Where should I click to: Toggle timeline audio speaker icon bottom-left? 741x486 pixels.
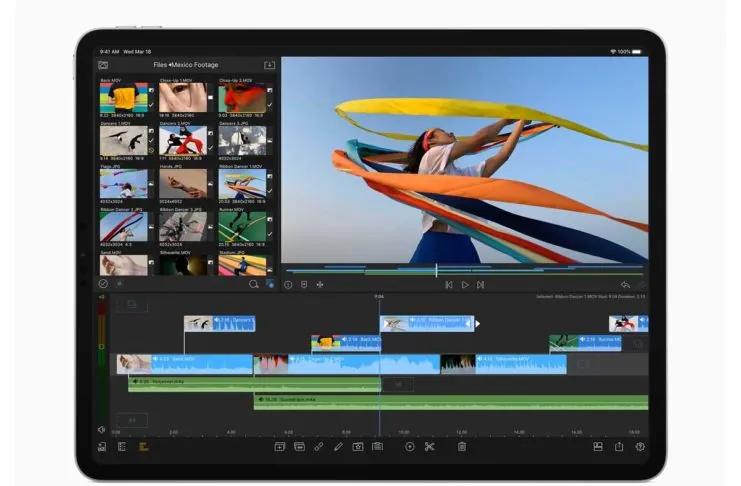pos(103,431)
